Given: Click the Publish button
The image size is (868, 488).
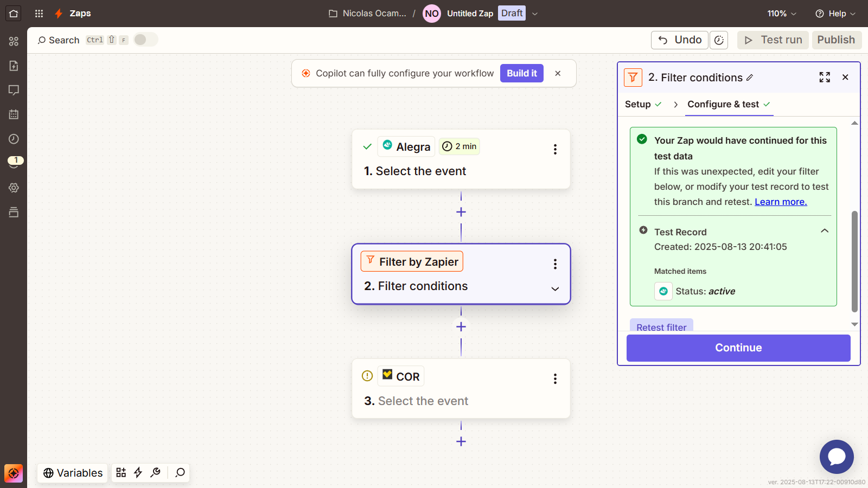Looking at the screenshot, I should 837,40.
